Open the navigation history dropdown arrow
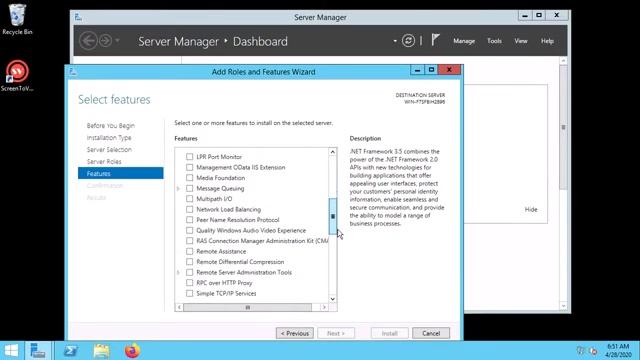Image resolution: width=640 pixels, height=360 pixels. point(118,41)
